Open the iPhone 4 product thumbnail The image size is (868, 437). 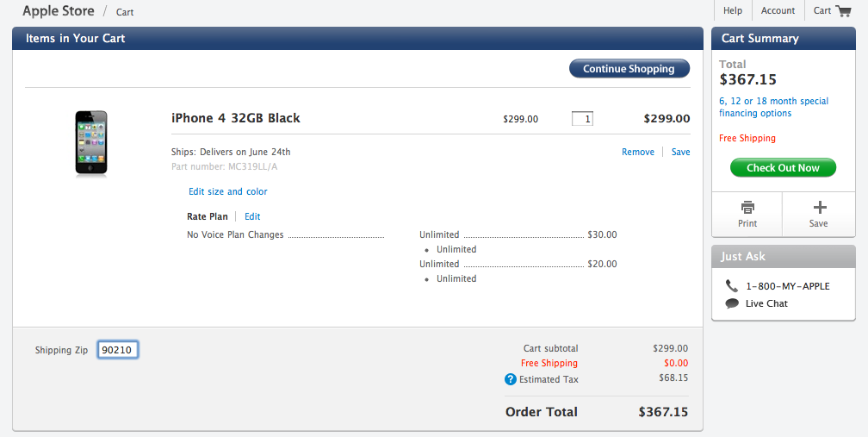pyautogui.click(x=91, y=143)
